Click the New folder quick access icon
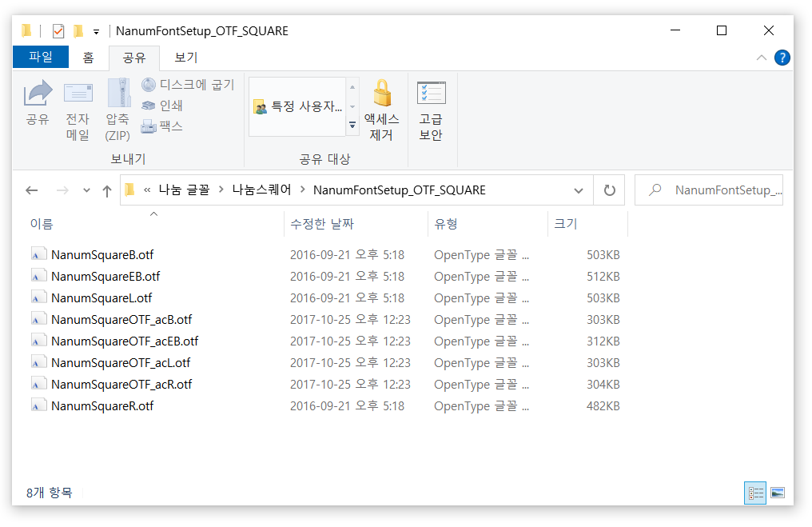The image size is (812, 527). point(78,31)
